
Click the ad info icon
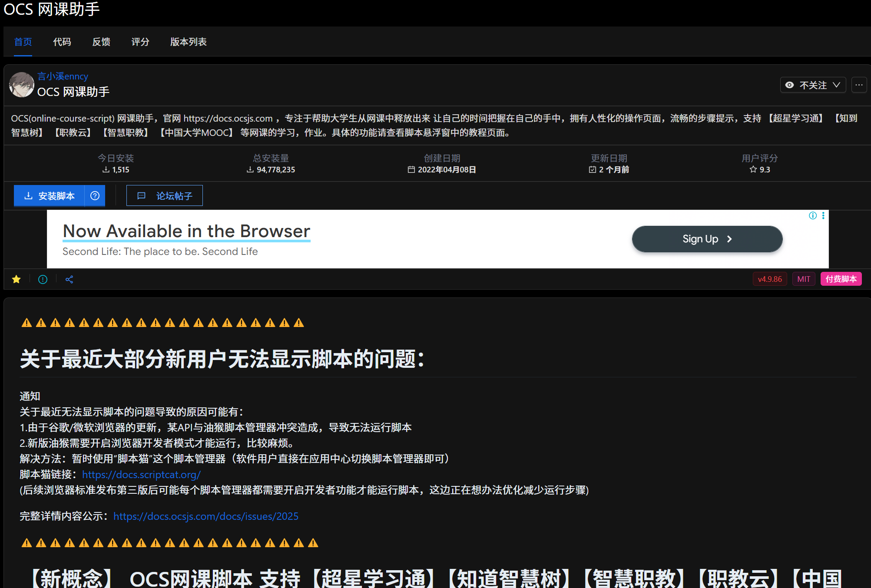(x=813, y=216)
